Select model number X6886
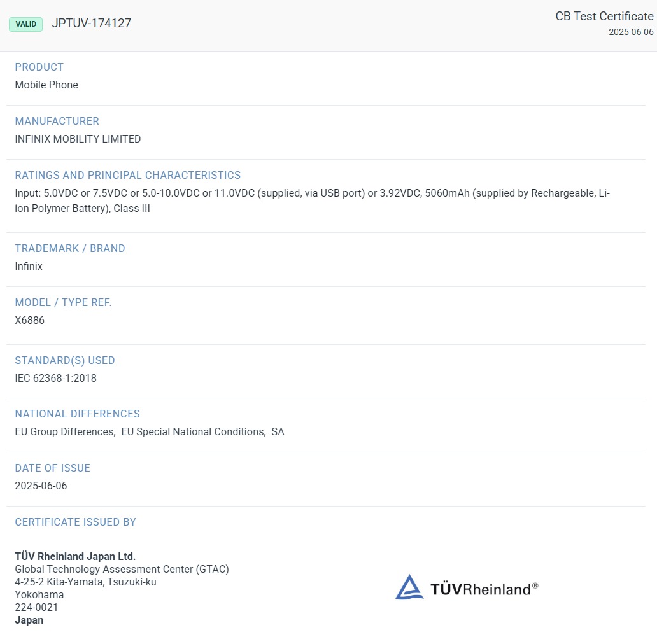The height and width of the screenshot is (644, 657). click(29, 320)
